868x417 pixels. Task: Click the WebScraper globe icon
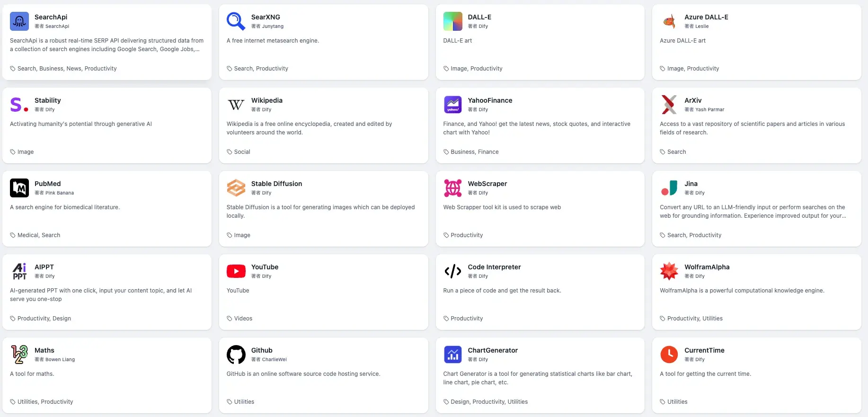pyautogui.click(x=452, y=188)
